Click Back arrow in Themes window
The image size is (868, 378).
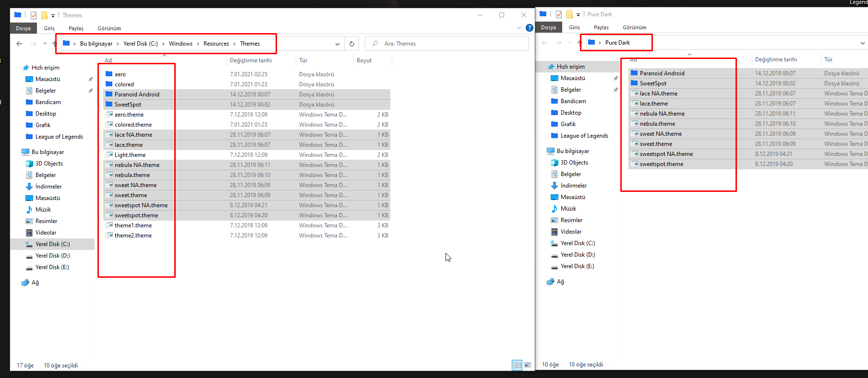coord(19,44)
